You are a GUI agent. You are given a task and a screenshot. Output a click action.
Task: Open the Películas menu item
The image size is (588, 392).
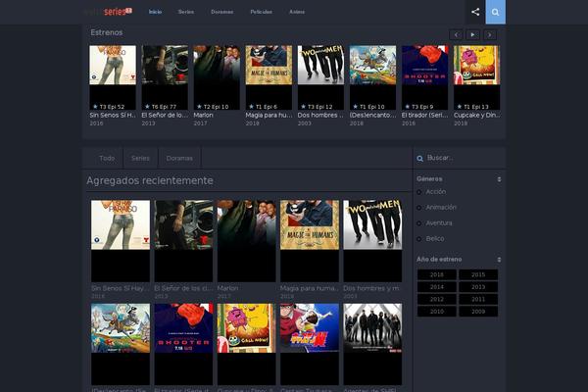[262, 12]
